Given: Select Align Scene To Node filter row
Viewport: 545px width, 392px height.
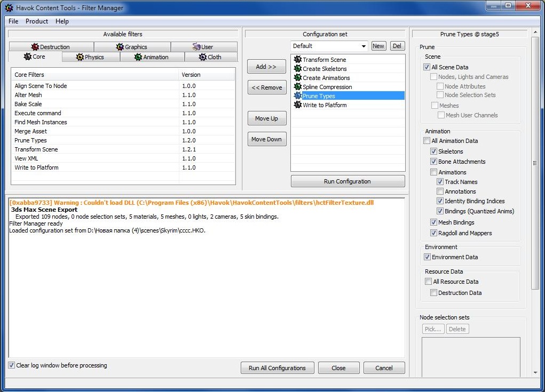Looking at the screenshot, I should click(123, 86).
